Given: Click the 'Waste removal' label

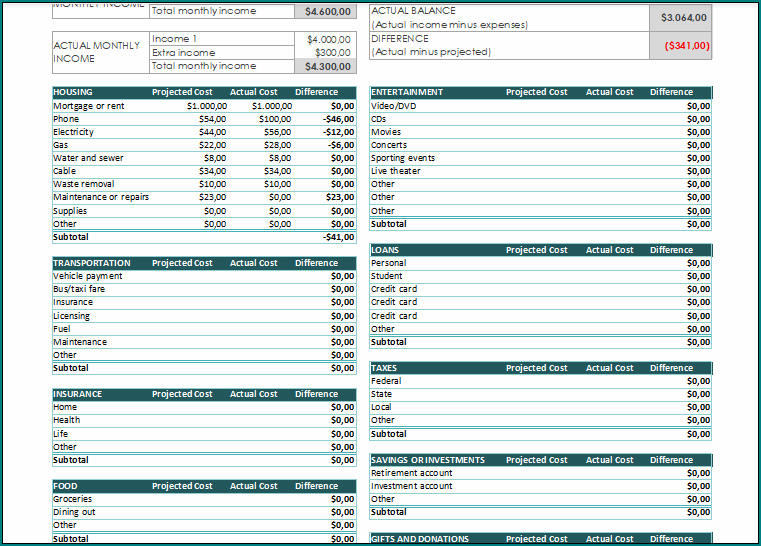Looking at the screenshot, I should pyautogui.click(x=83, y=184).
